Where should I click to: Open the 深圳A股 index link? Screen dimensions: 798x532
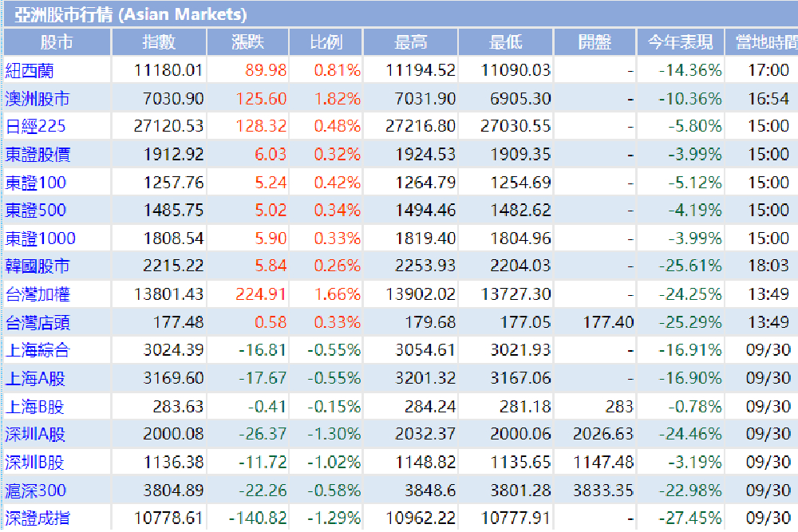pos(35,434)
